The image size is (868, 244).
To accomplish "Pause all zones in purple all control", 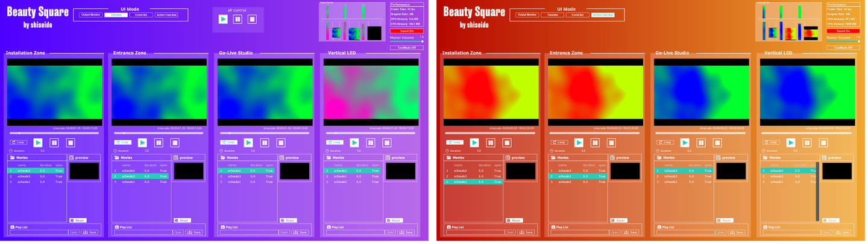I will click(x=238, y=19).
